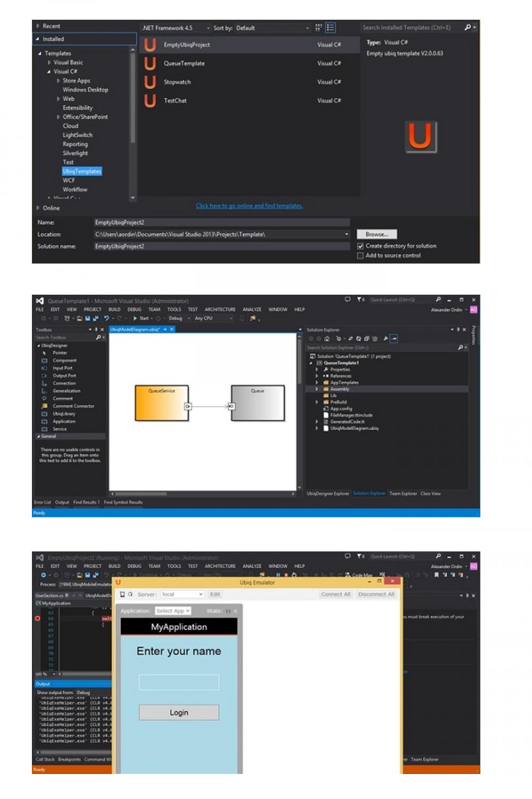Enable Add to source control checkbox
Image resolution: width=532 pixels, height=799 pixels.
pyautogui.click(x=361, y=256)
